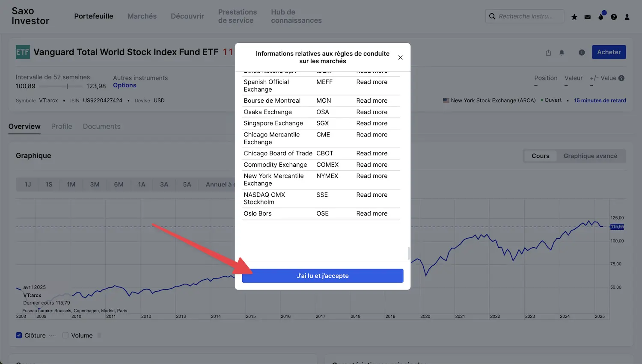Open the Portefeuille menu

(x=94, y=16)
